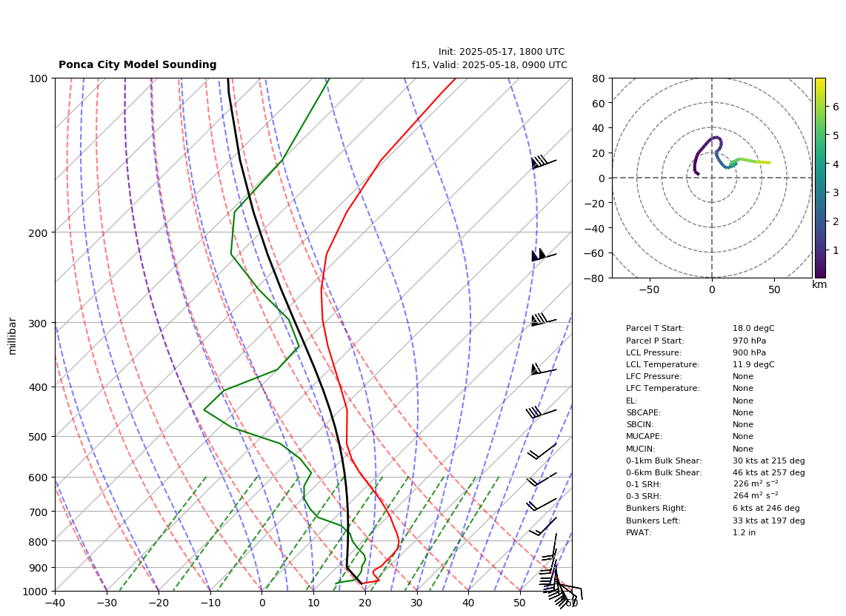Click the hodograph height colorbar
The height and width of the screenshot is (616, 846).
point(820,178)
